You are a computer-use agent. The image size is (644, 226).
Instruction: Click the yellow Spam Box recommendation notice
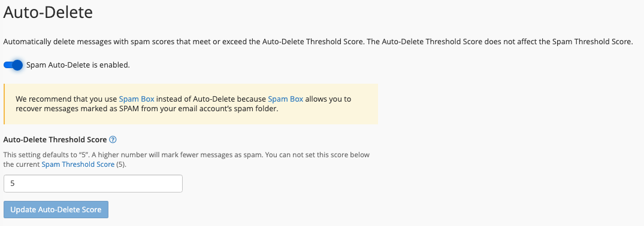(x=191, y=104)
